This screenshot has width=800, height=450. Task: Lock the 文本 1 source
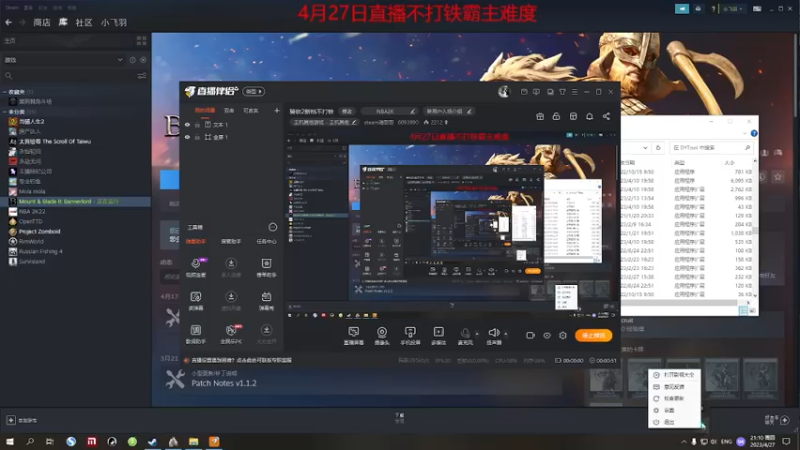coord(197,124)
